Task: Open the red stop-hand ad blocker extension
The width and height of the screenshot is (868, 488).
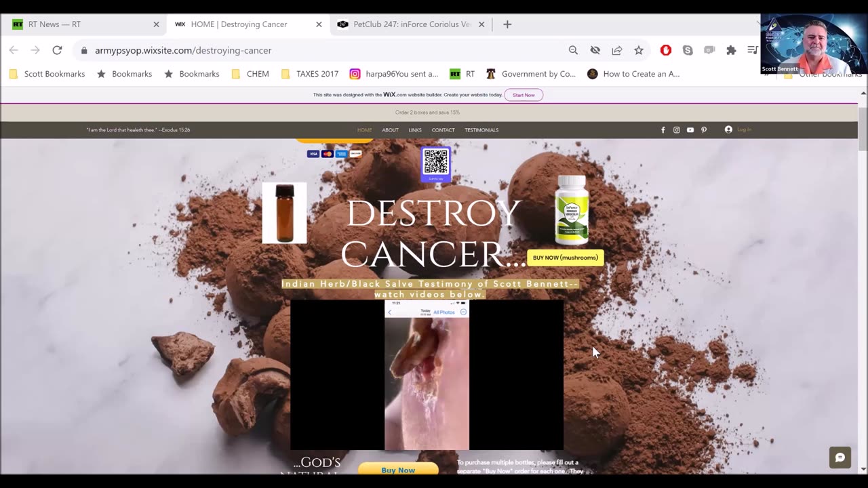Action: click(x=666, y=50)
